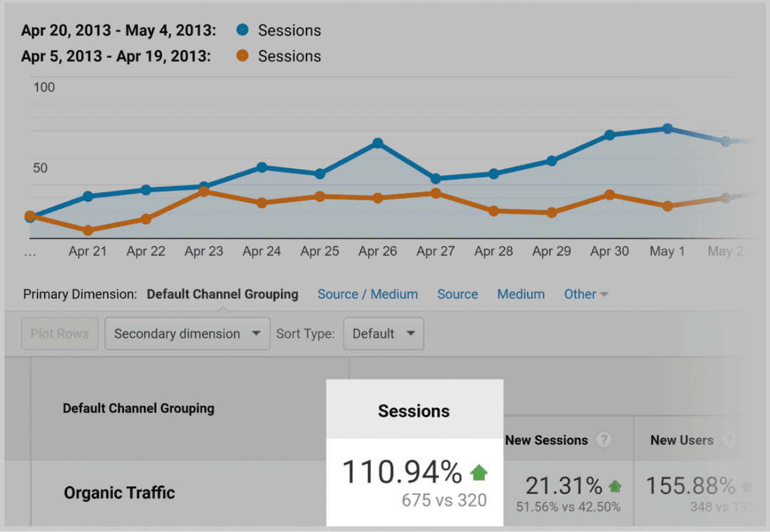Select the Apr 26 peak point on blue line

point(378,143)
